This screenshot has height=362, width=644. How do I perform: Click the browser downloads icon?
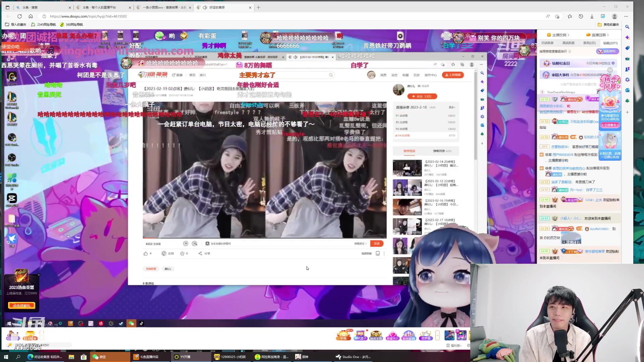coord(592,16)
